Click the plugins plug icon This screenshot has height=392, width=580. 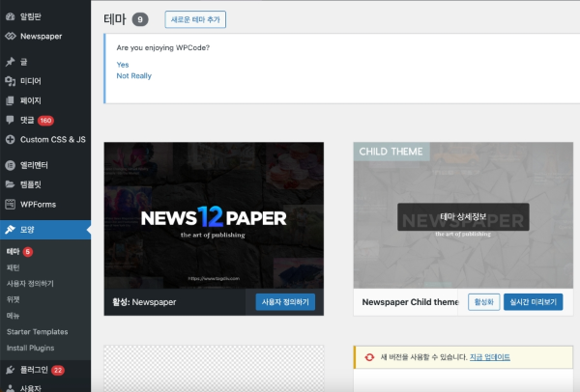(10, 370)
